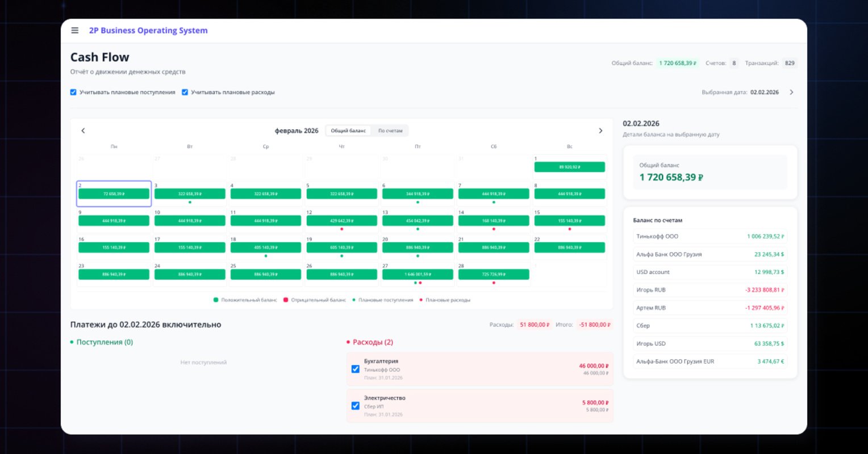Untick the Электричество payment checkbox
The width and height of the screenshot is (868, 454).
[x=356, y=406]
